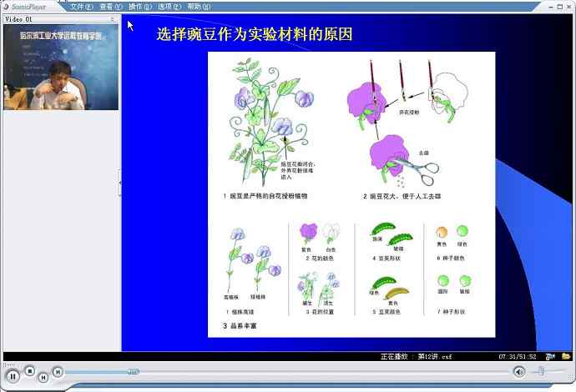Open the 文件 (File) menu
Screen dimensions: 576x392
tap(82, 7)
